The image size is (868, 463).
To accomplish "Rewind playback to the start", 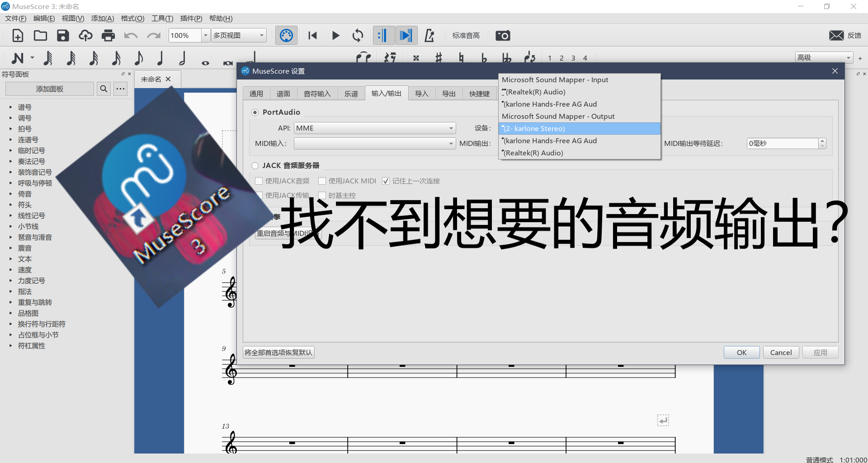I will click(312, 35).
